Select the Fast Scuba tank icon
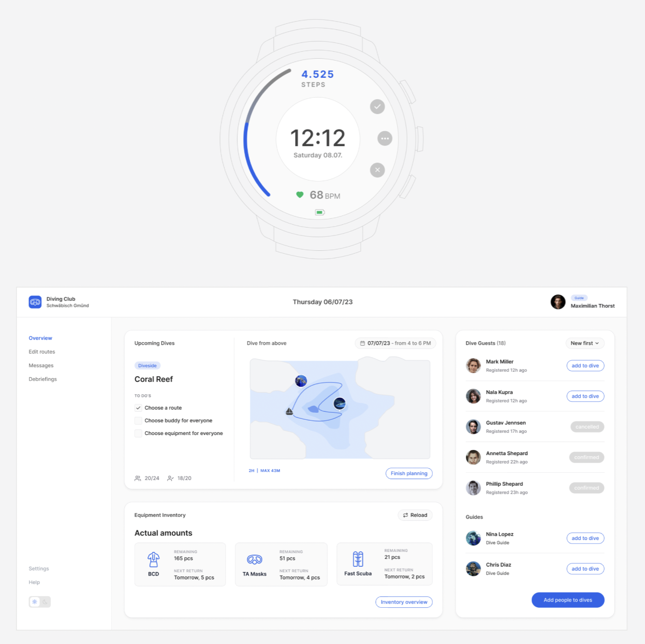Image resolution: width=645 pixels, height=644 pixels. click(358, 559)
